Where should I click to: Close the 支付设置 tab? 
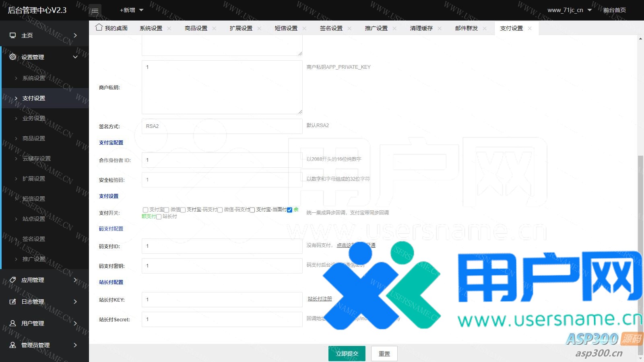coord(530,28)
